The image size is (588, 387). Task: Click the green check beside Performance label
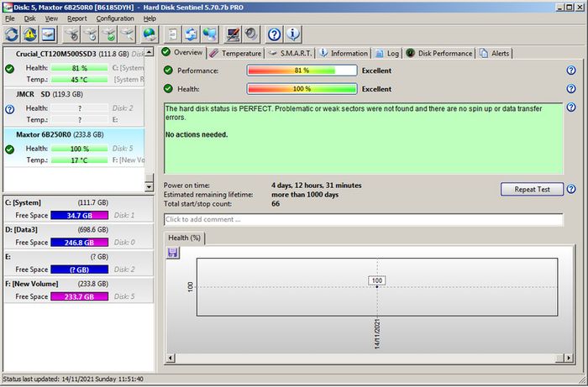pos(168,70)
